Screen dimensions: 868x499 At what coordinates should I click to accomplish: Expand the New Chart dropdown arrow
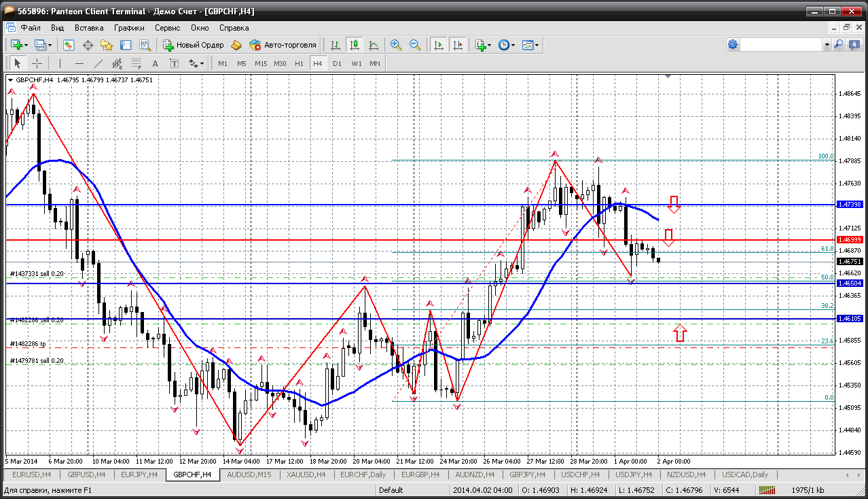tap(26, 45)
